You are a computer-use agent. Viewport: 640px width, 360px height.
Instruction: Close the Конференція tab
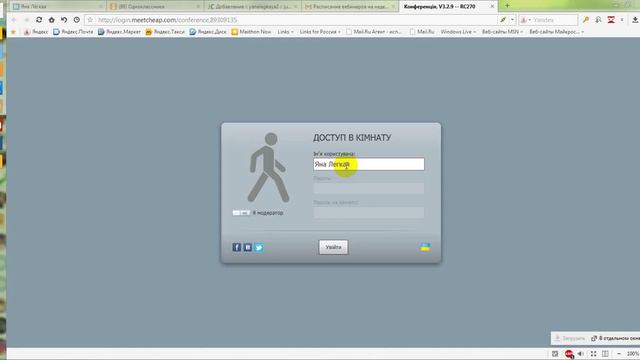pos(492,6)
